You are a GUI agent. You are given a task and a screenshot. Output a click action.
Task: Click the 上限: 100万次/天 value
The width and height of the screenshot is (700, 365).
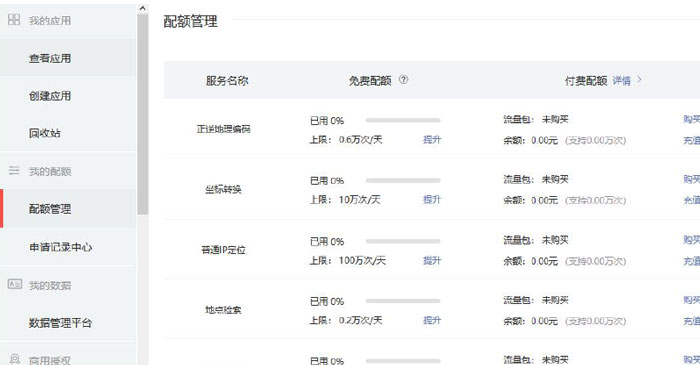point(347,260)
